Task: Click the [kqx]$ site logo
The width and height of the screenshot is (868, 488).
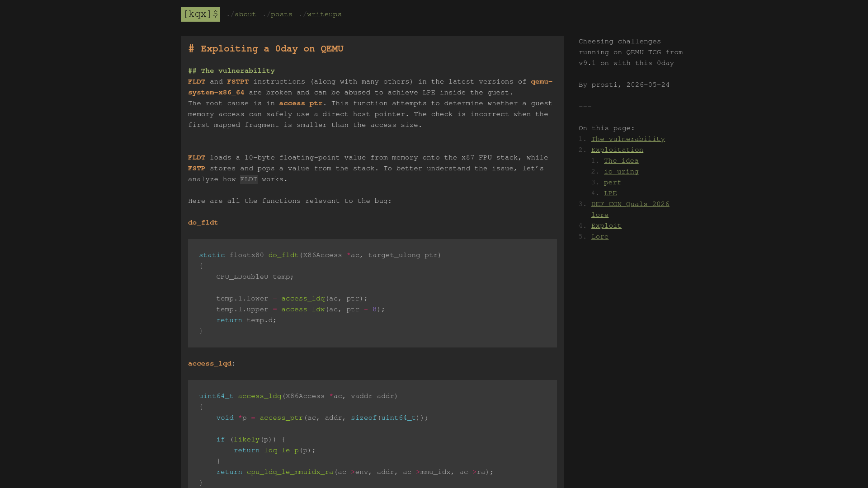Action: 200,14
